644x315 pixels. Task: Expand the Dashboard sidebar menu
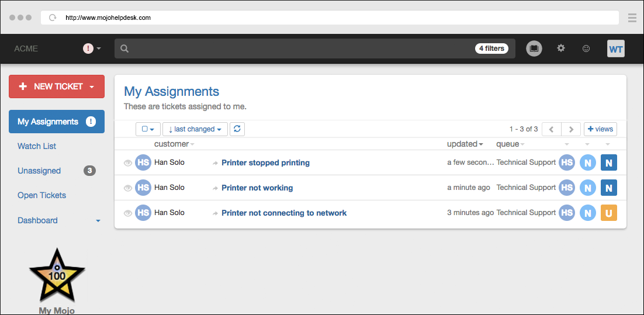98,221
